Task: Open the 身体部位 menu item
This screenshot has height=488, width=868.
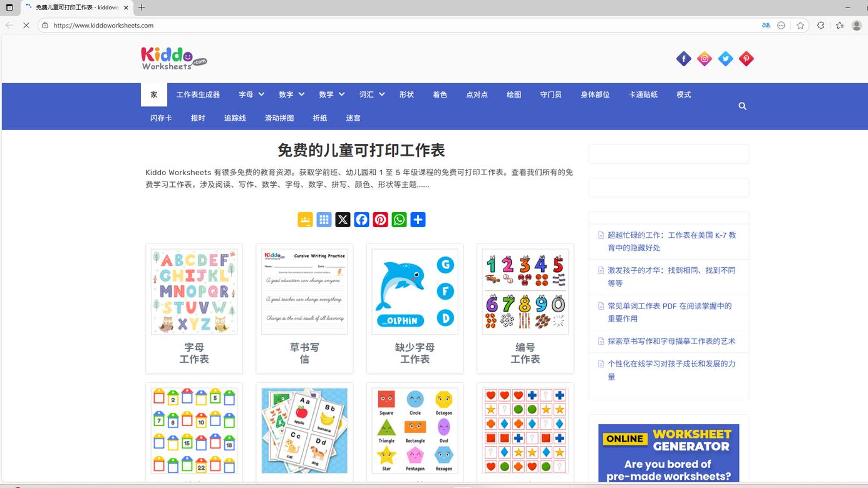Action: pos(595,94)
